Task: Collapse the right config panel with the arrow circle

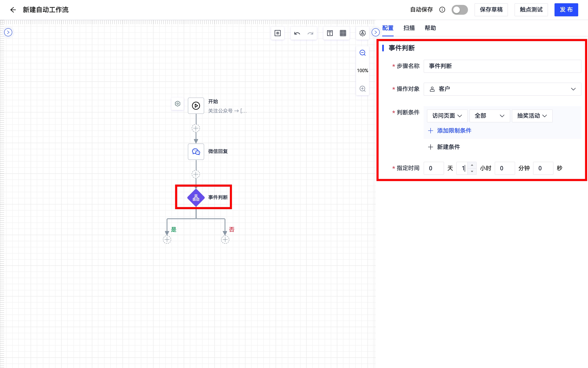Action: [375, 32]
